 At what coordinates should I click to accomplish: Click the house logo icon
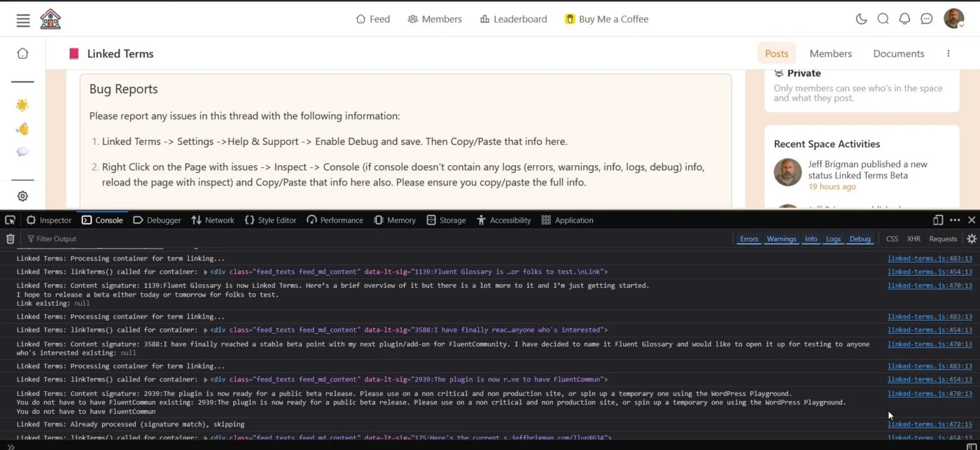coord(50,19)
